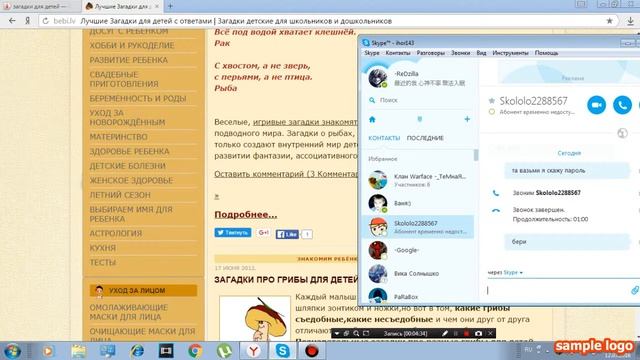Image resolution: width=640 pixels, height=360 pixels.
Task: Switch to the КОНТАКТЫ tab in Skype
Action: coord(384,138)
